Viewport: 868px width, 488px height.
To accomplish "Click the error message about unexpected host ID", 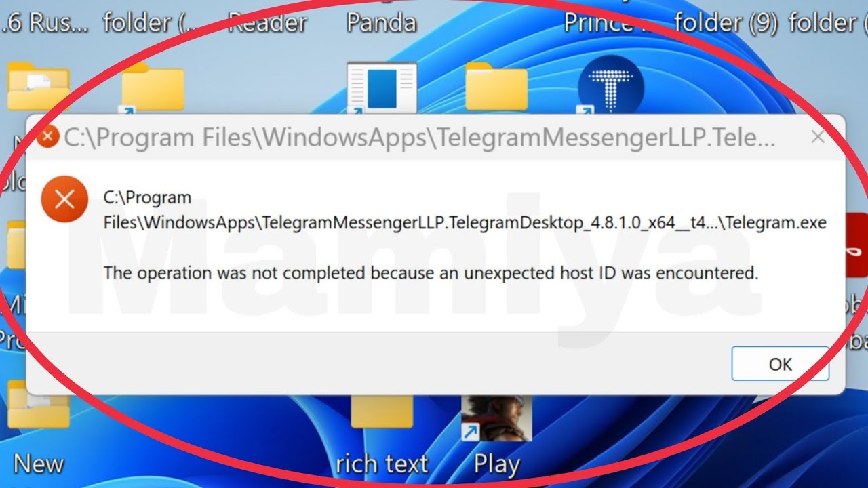I will pyautogui.click(x=431, y=273).
